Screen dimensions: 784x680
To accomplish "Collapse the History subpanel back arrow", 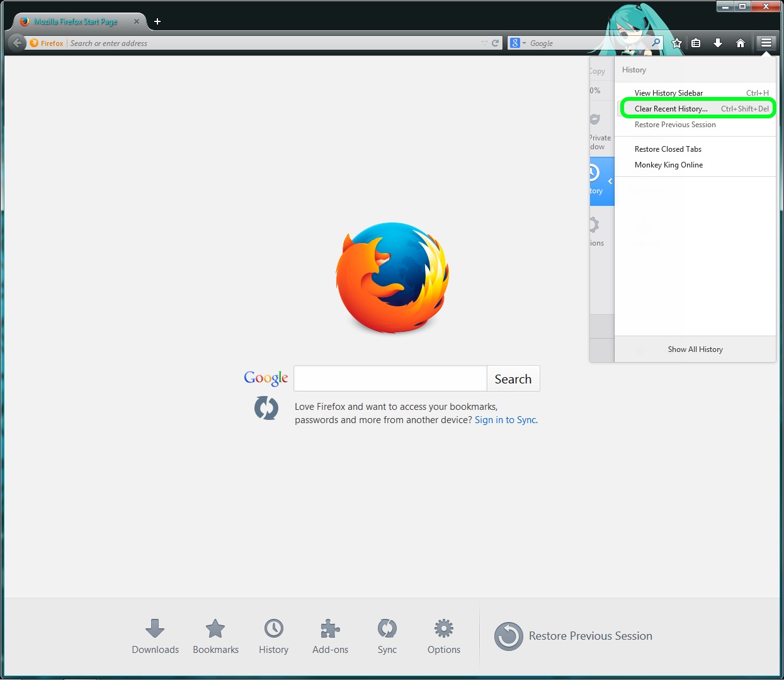I will point(610,181).
